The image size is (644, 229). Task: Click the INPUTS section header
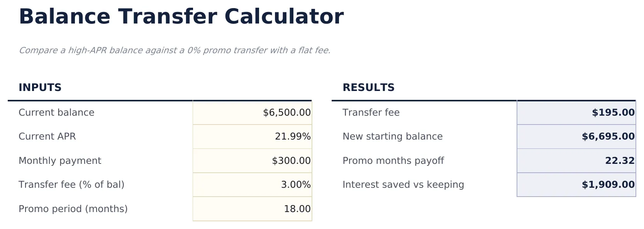40,88
